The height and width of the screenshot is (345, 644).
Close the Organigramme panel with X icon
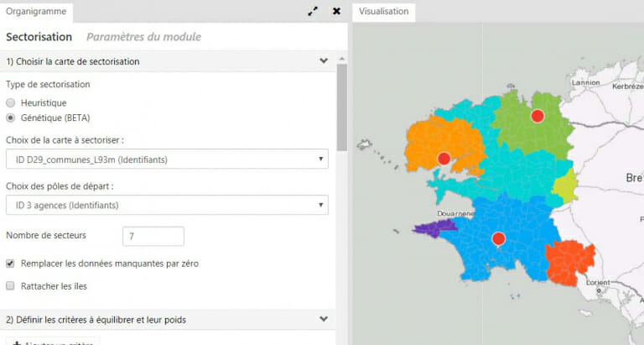click(x=336, y=12)
